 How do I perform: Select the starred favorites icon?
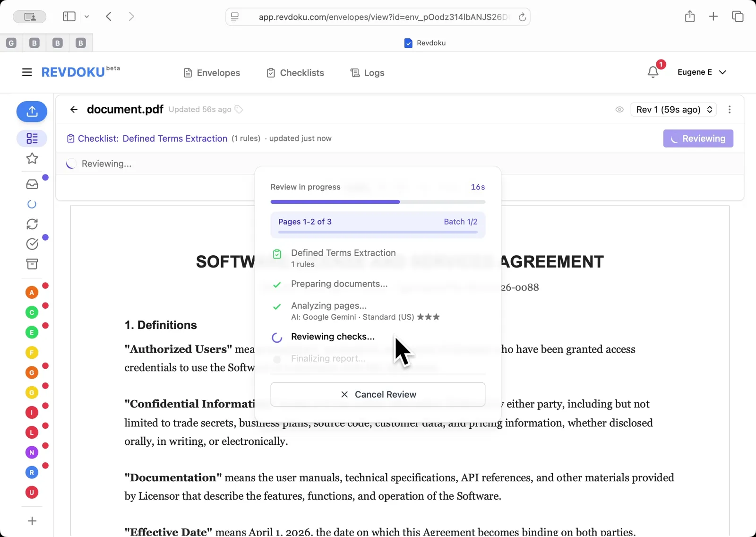(x=32, y=159)
